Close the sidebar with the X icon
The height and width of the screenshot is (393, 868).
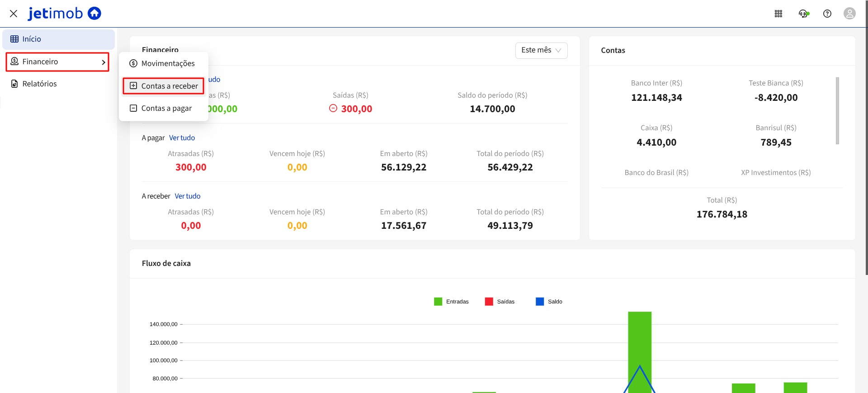tap(14, 14)
